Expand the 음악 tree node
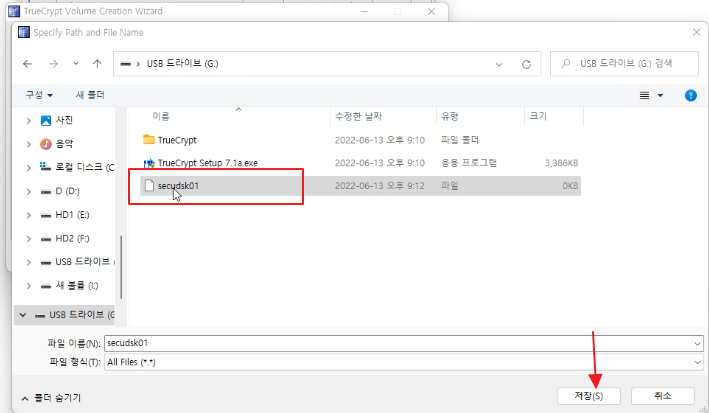709x413 pixels. 29,144
